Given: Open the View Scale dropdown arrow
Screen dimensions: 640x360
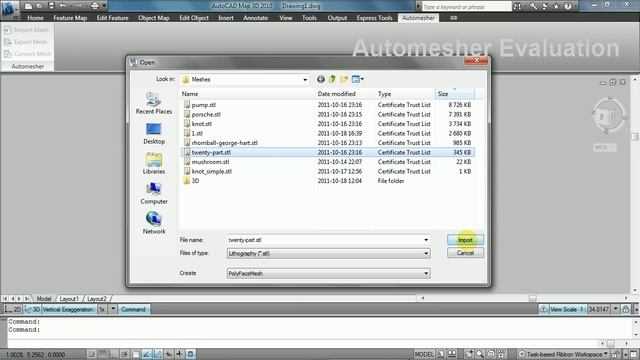Looking at the screenshot, I should (616, 309).
